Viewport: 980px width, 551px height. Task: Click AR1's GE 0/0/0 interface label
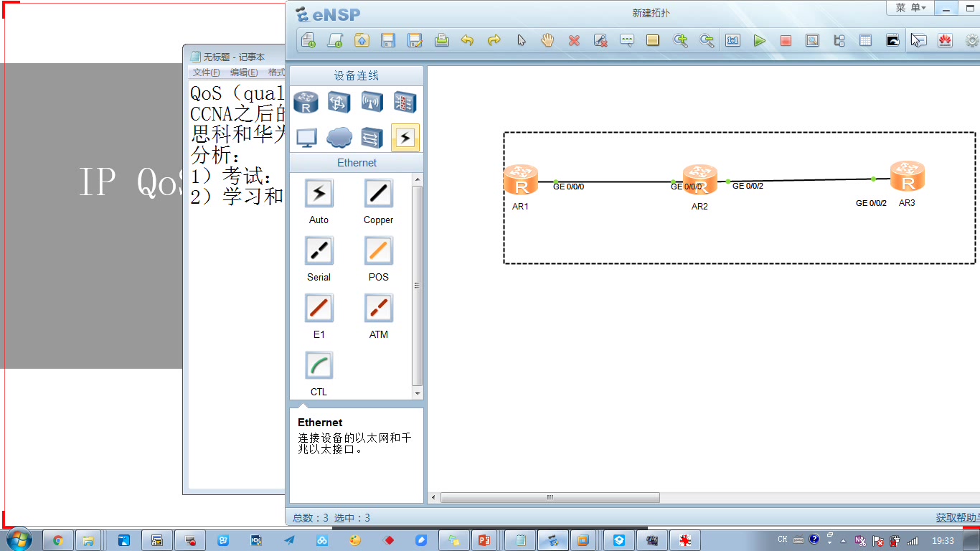tap(568, 187)
